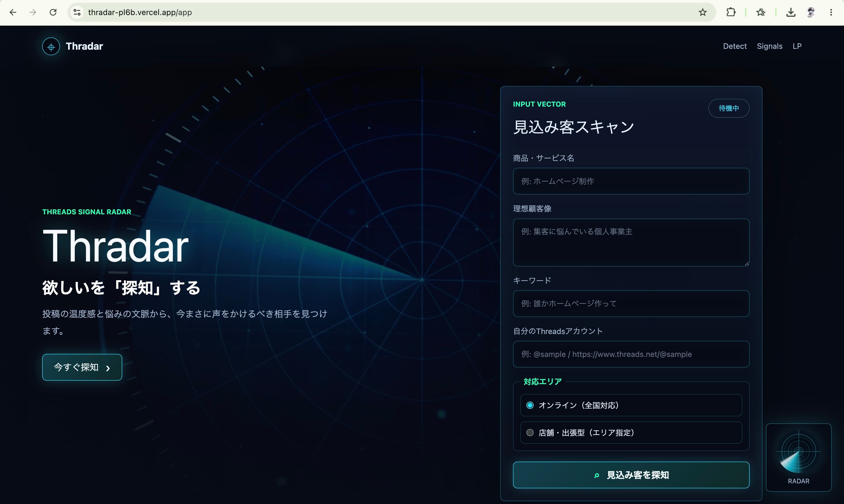
Task: Open the bookmarks list star icon
Action: coord(761,13)
